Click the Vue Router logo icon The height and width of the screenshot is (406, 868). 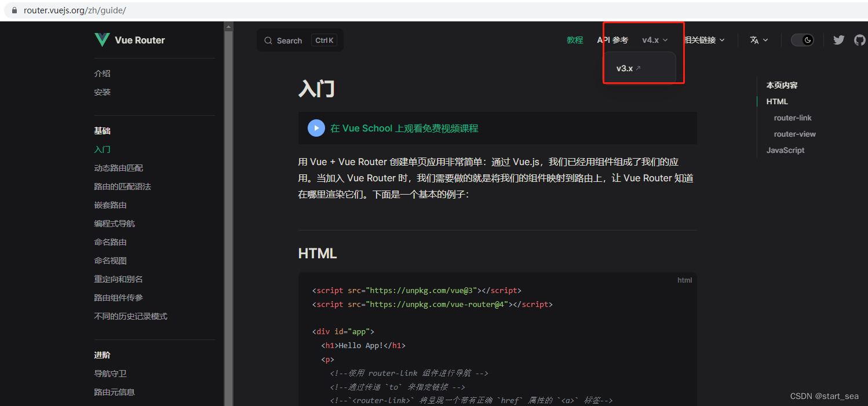click(x=102, y=40)
